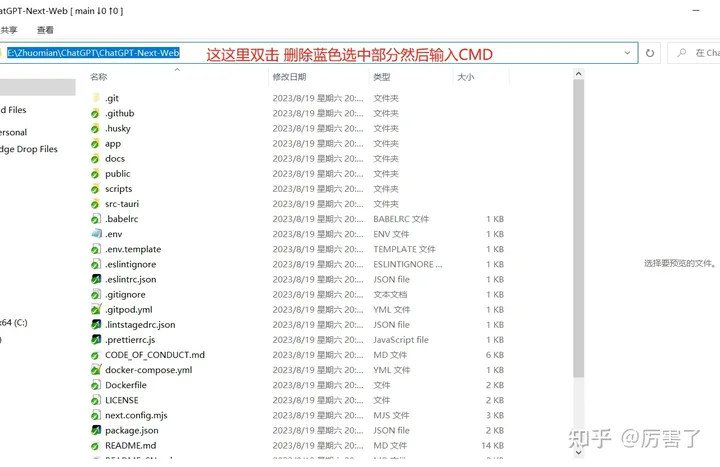Click the next.config.mjs file icon
This screenshot has width=720, height=467.
click(x=96, y=415)
